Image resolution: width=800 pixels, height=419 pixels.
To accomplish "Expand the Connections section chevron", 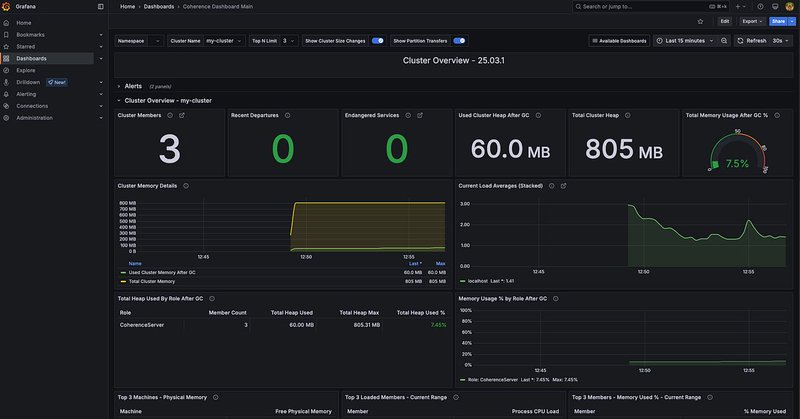I will [x=101, y=106].
